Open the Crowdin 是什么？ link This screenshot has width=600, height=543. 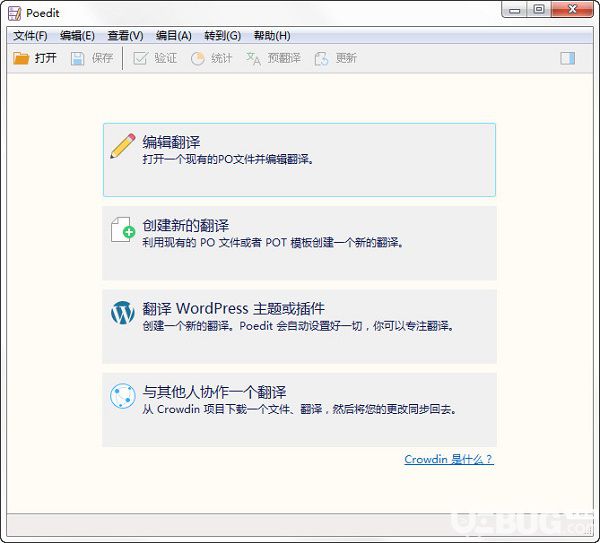click(x=449, y=459)
